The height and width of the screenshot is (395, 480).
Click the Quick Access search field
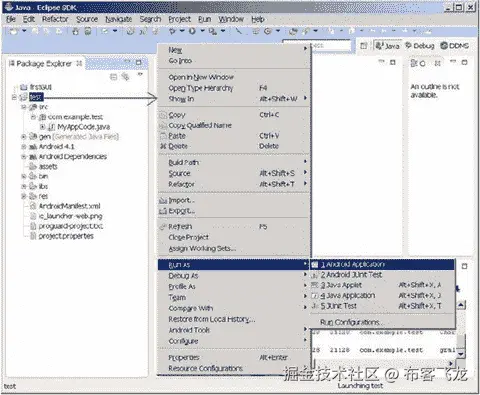(x=330, y=46)
